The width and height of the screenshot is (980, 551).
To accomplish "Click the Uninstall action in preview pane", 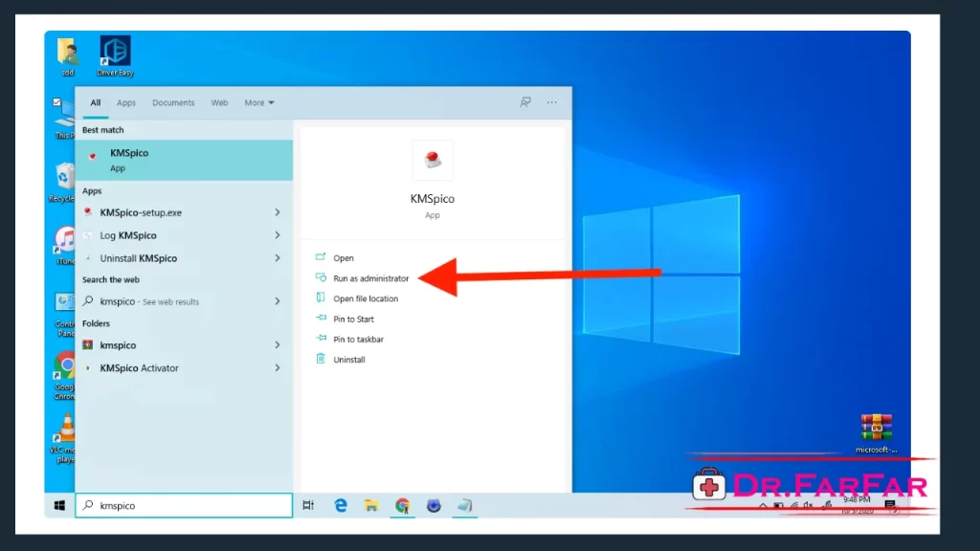I will coord(348,360).
